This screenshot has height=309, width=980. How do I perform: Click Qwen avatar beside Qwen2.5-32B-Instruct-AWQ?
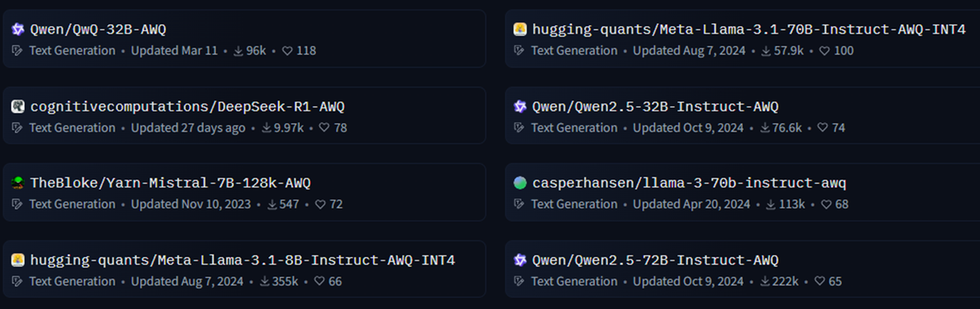pos(521,107)
